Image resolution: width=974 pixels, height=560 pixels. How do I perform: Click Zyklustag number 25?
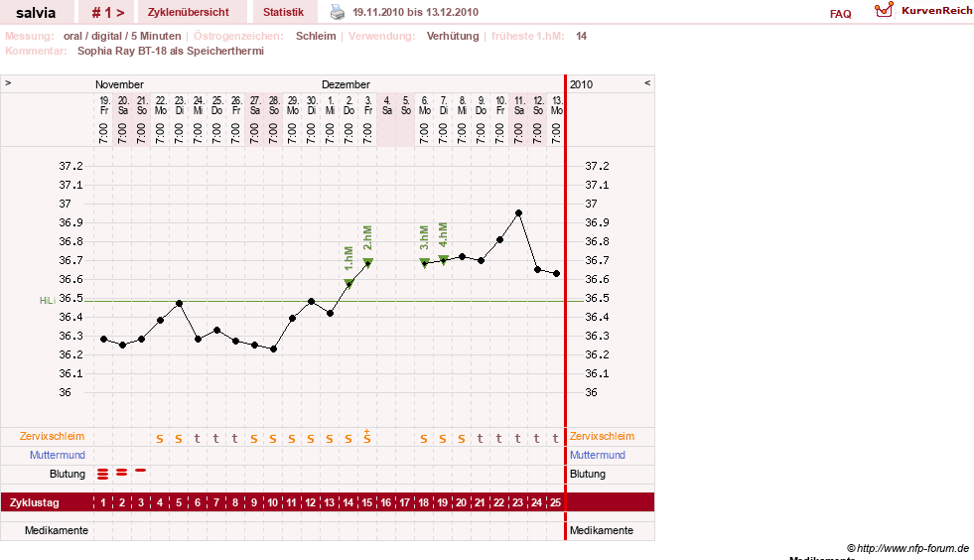[555, 502]
